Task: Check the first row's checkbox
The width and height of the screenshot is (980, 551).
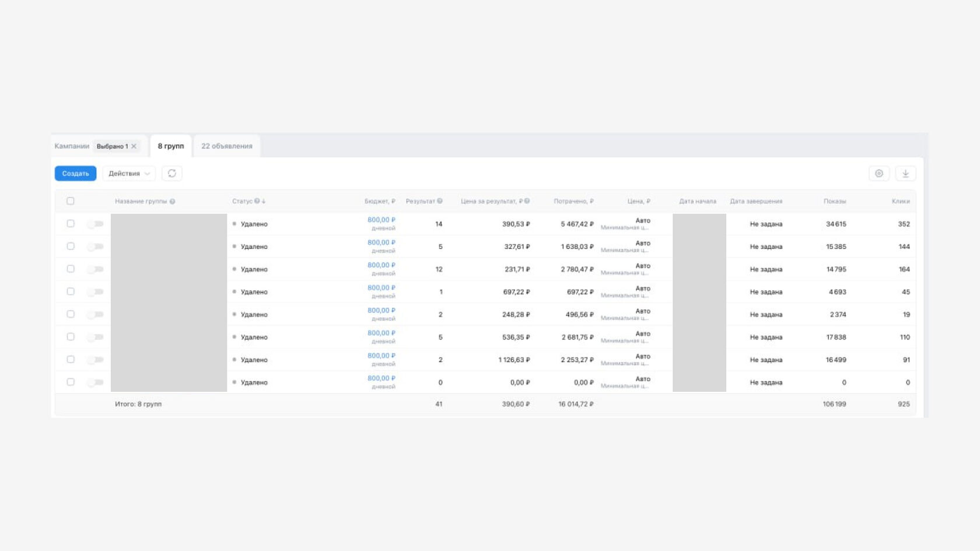Action: tap(71, 223)
